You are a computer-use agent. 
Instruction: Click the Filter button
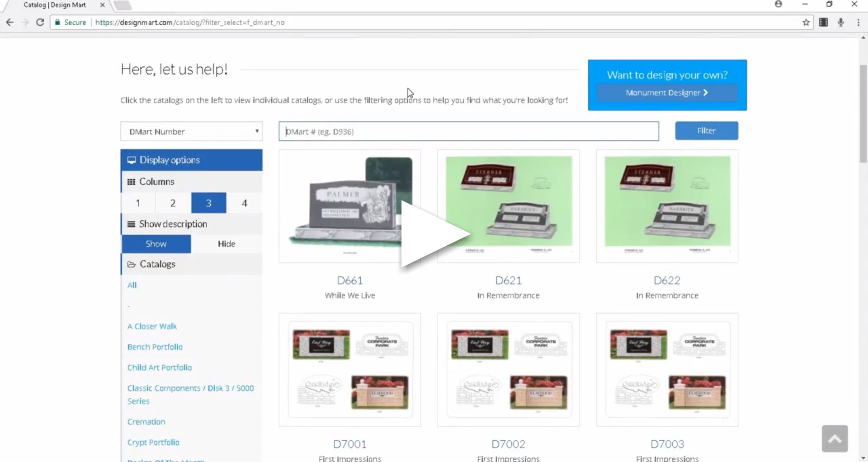pyautogui.click(x=707, y=131)
